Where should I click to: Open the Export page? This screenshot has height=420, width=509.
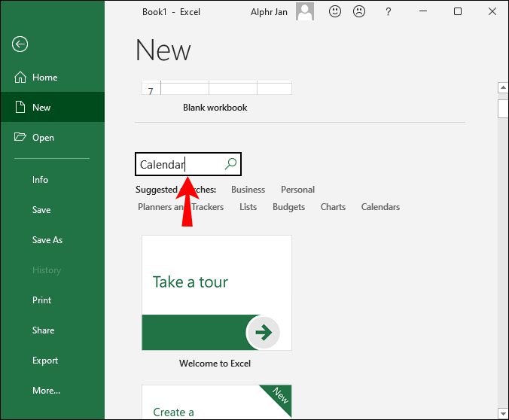click(x=45, y=361)
